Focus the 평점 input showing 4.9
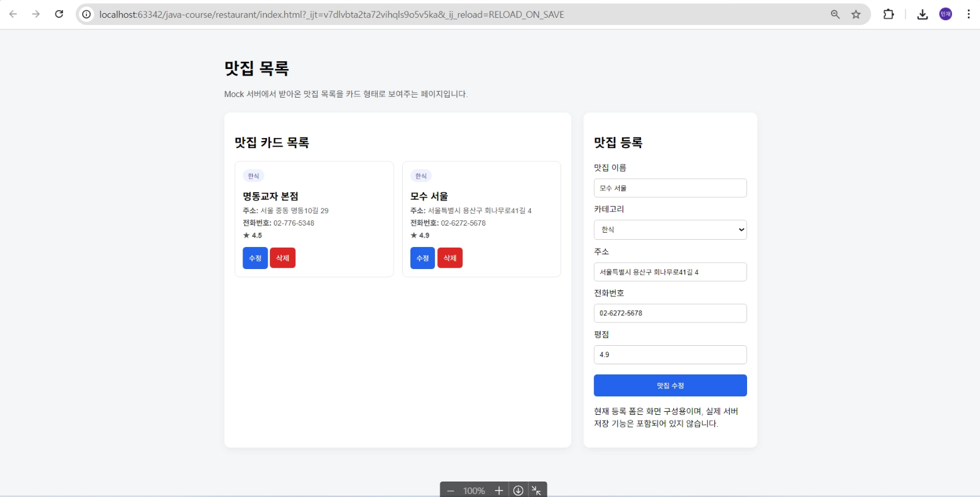The width and height of the screenshot is (980, 497). pos(670,355)
